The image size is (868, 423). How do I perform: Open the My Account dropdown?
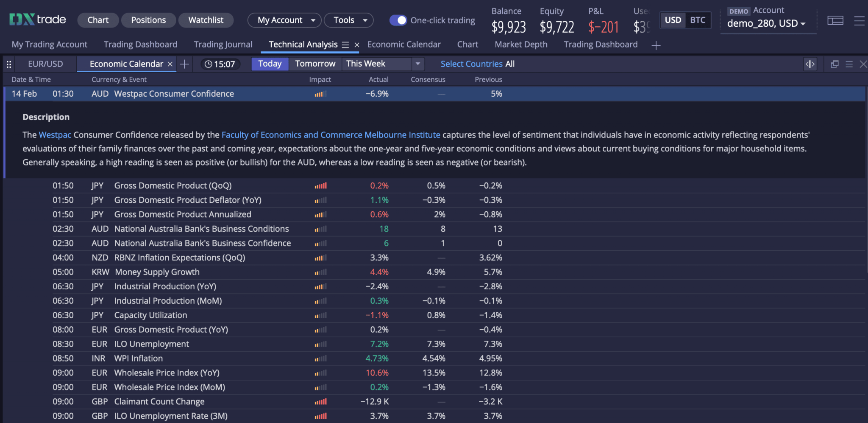click(x=284, y=20)
